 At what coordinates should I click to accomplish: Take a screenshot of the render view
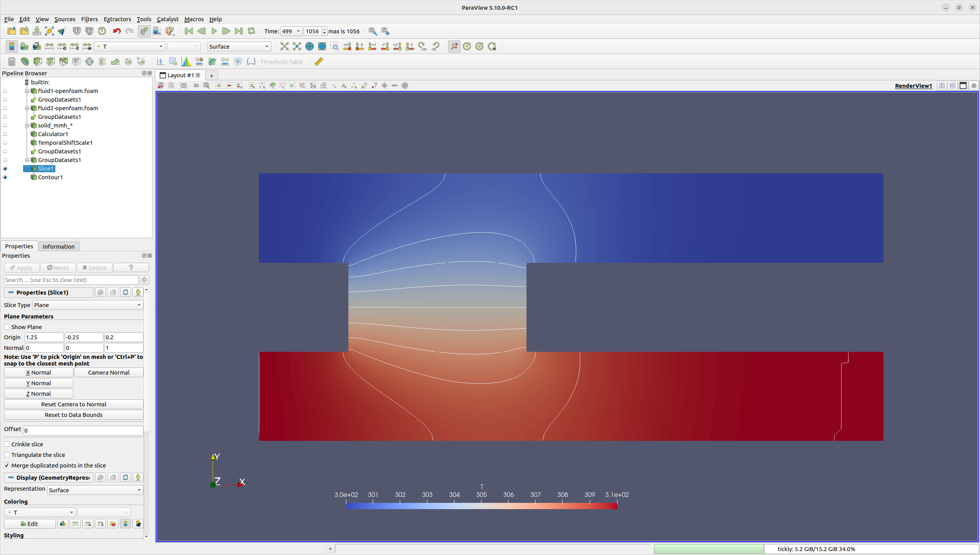(x=184, y=86)
